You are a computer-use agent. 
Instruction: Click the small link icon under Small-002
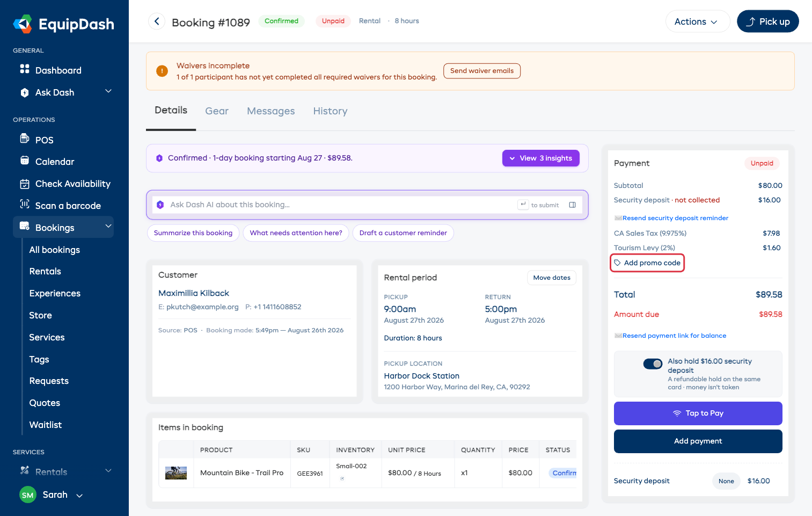click(x=342, y=478)
